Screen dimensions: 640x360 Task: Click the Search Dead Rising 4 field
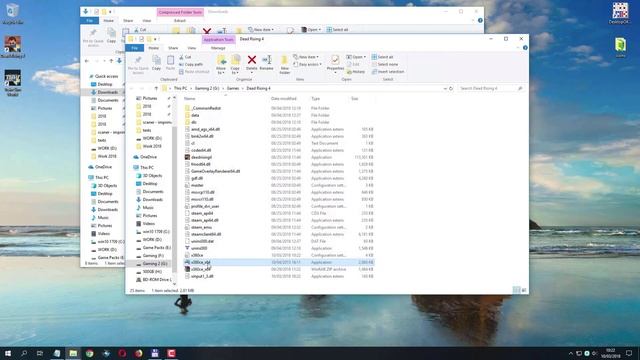pyautogui.click(x=490, y=88)
